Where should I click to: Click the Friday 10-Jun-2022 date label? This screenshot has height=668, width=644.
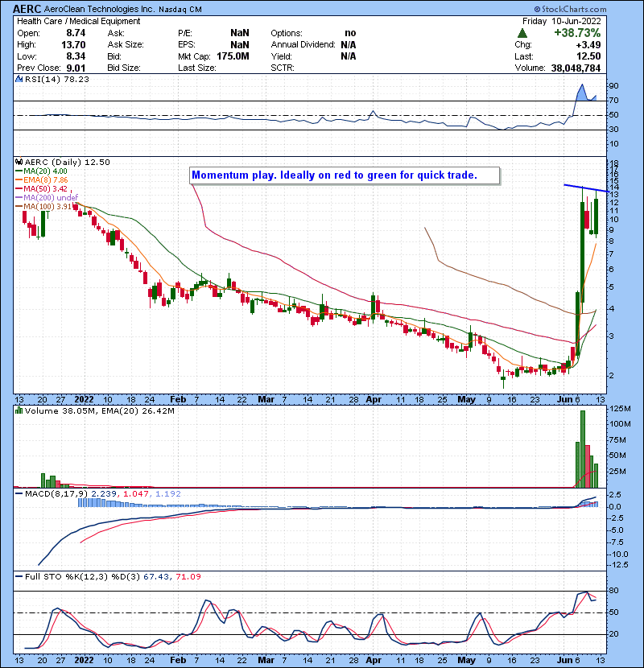[x=562, y=21]
